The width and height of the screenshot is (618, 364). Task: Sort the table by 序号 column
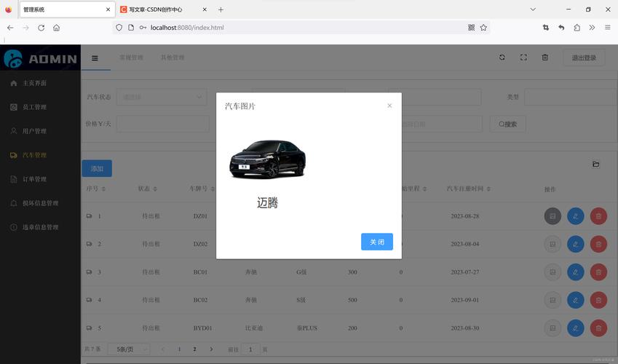point(103,189)
